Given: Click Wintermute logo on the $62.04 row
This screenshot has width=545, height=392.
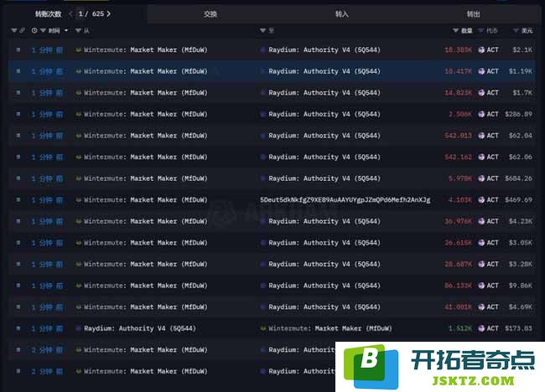Looking at the screenshot, I should pyautogui.click(x=79, y=136).
